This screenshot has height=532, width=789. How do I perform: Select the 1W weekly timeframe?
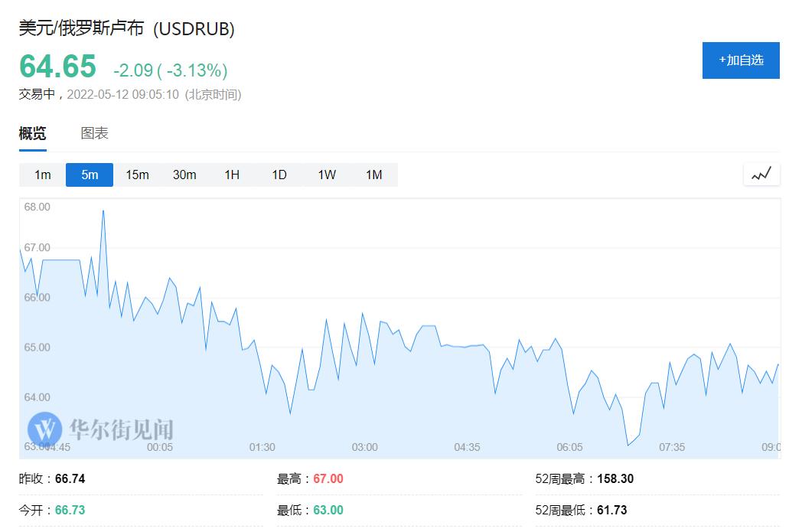327,175
